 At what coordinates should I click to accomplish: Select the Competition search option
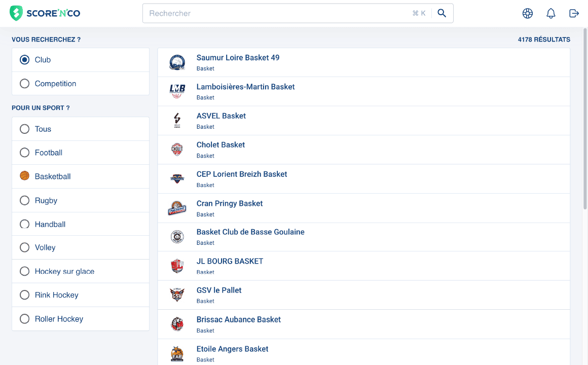tap(24, 83)
